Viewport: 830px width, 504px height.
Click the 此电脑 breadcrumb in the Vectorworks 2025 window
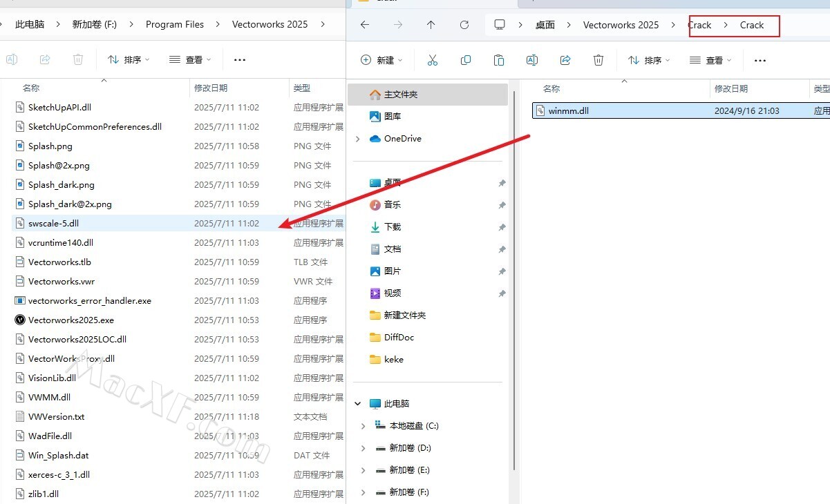(x=30, y=24)
